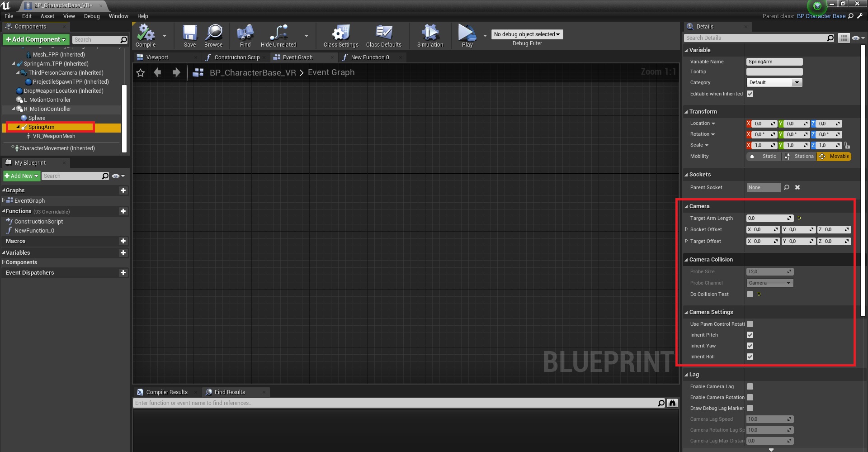
Task: Clear the Parent Socket with X icon
Action: click(797, 187)
